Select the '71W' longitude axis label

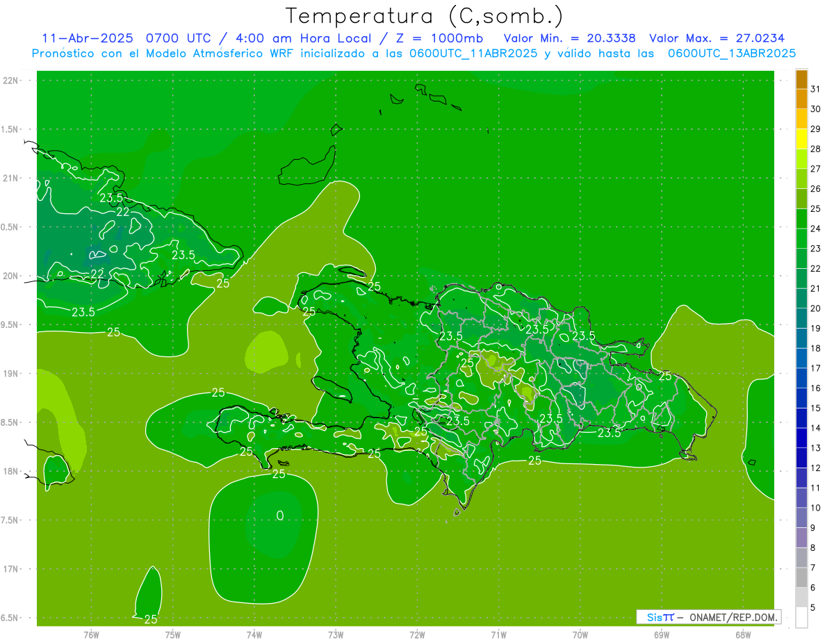tap(498, 635)
